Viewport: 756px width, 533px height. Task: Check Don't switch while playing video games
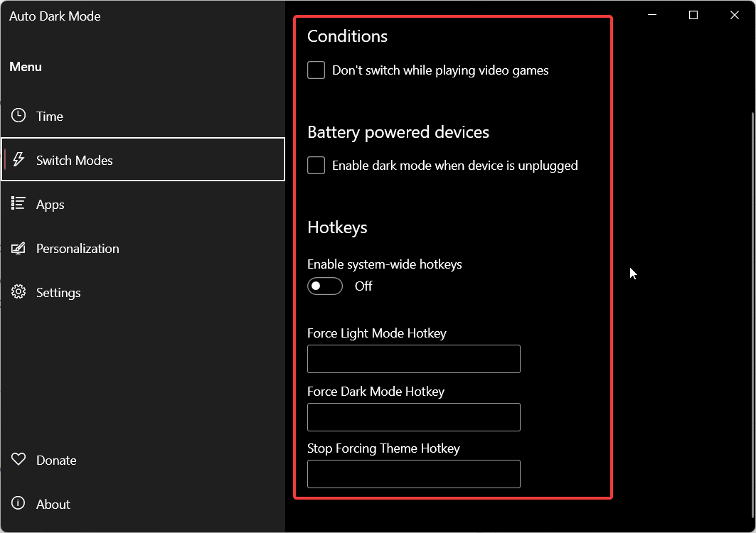[316, 70]
